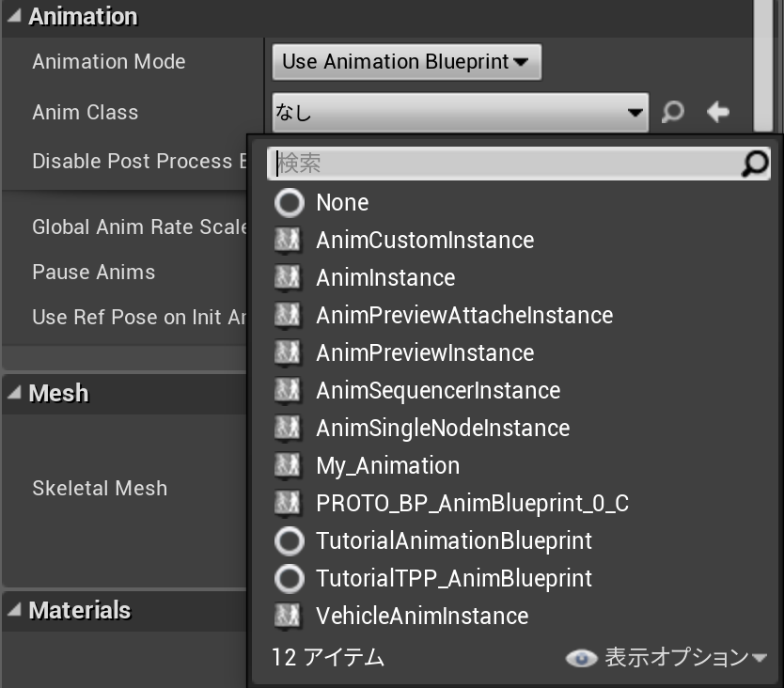Select TutorialTPP_AnimBlueprint entry

pos(454,578)
